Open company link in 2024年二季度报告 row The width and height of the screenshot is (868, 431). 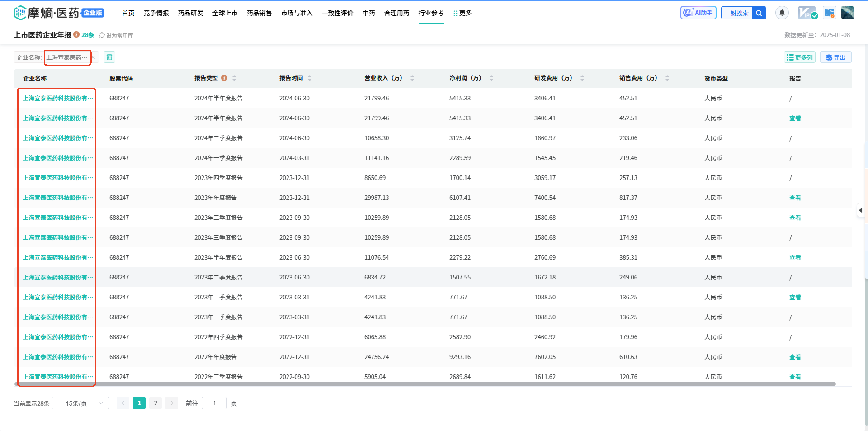58,138
